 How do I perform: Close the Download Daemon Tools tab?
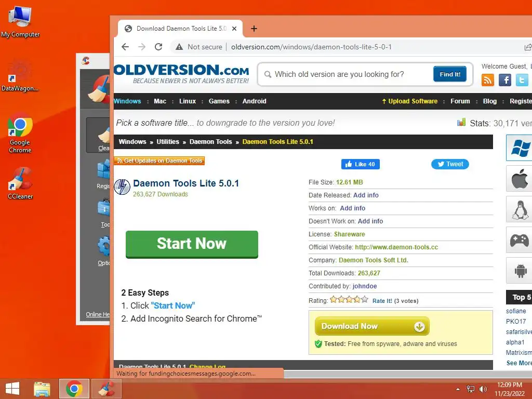(234, 29)
